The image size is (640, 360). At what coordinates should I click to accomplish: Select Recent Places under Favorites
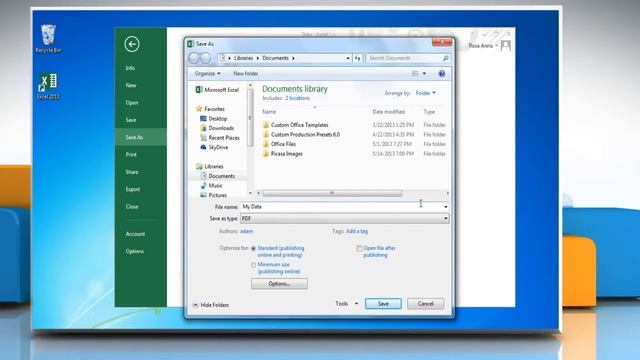[x=220, y=138]
